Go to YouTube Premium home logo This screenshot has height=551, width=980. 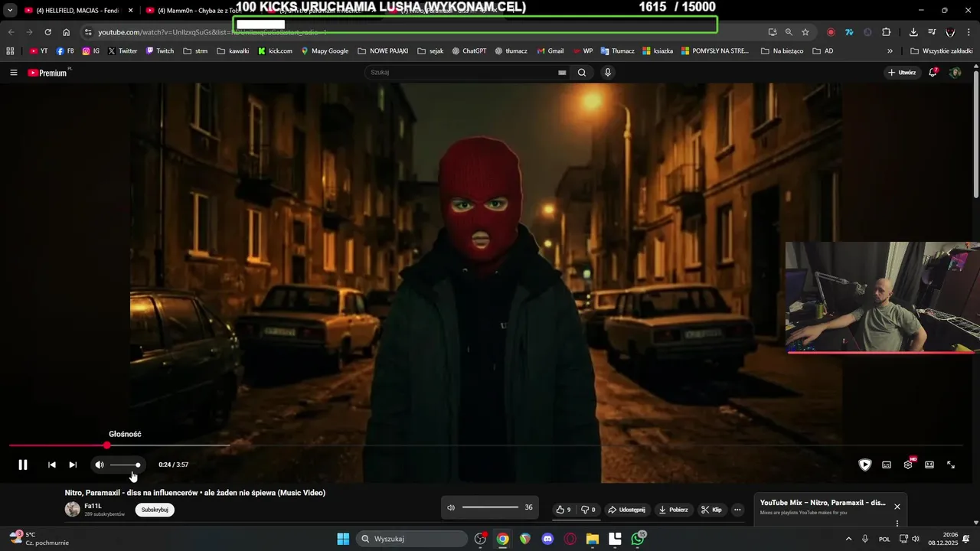tap(49, 73)
